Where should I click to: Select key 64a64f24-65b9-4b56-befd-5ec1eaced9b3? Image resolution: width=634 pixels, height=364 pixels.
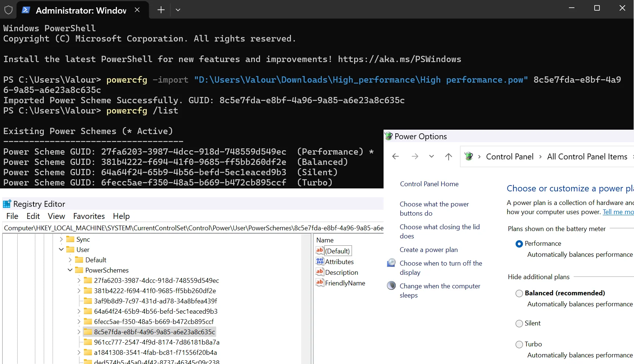coord(156,311)
